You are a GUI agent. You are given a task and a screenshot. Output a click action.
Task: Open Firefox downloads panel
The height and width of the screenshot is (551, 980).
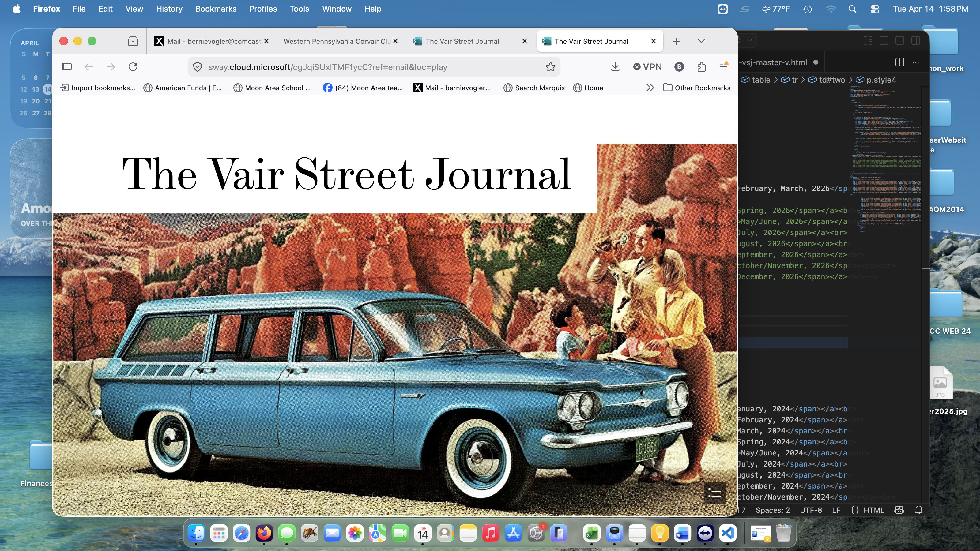615,67
